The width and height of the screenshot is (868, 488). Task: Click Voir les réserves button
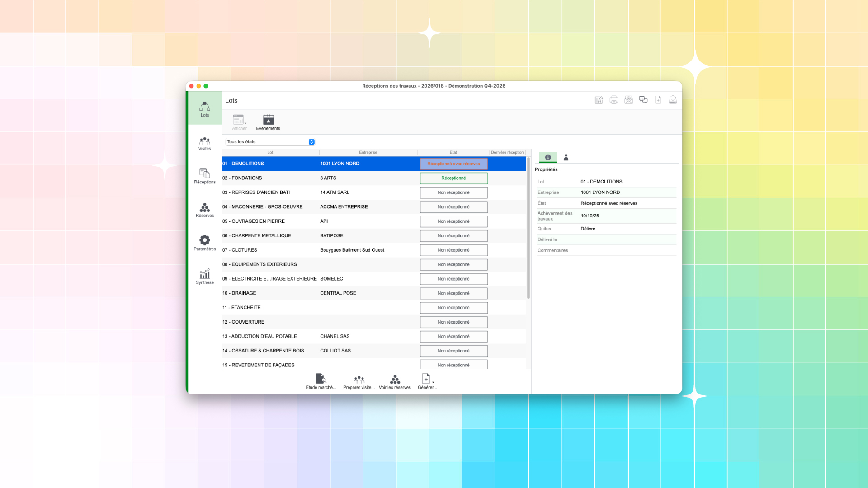pyautogui.click(x=395, y=381)
